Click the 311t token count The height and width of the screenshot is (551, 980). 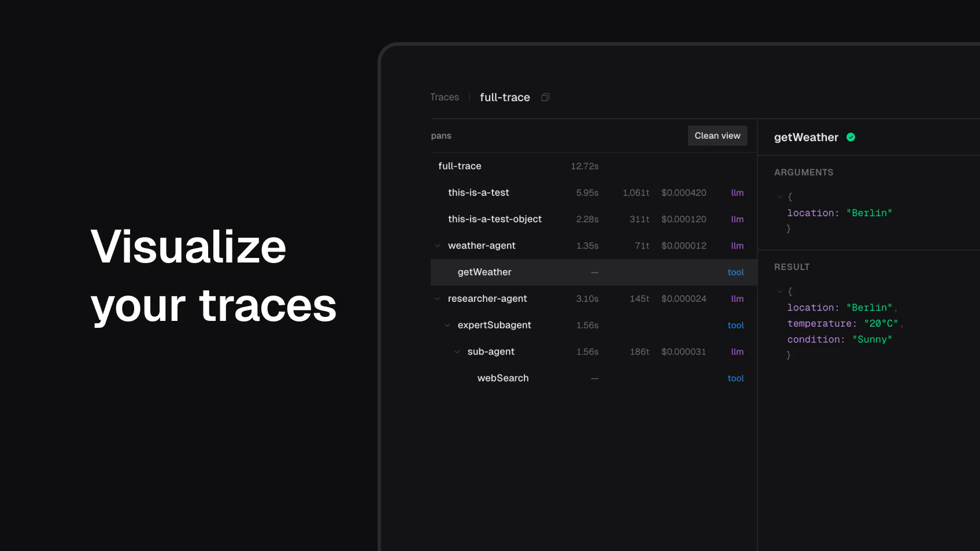[639, 219]
